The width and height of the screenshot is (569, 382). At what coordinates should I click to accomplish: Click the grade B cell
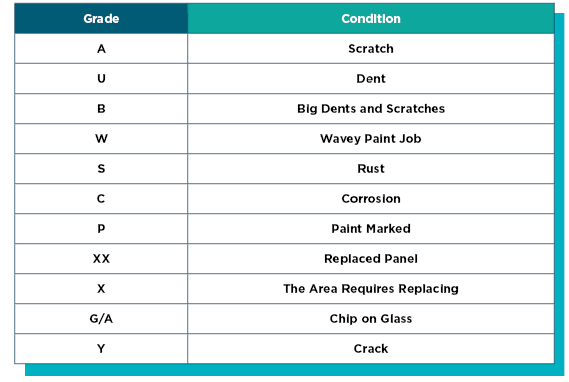(101, 109)
